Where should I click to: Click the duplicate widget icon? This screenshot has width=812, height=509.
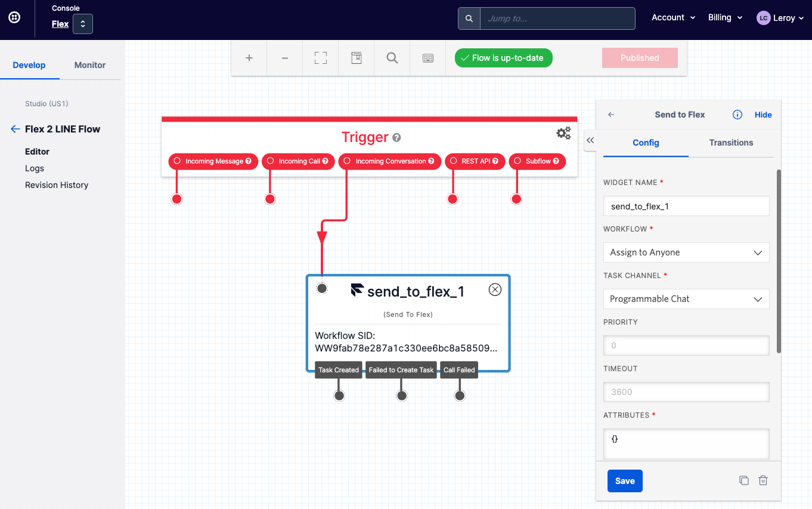[x=743, y=480]
